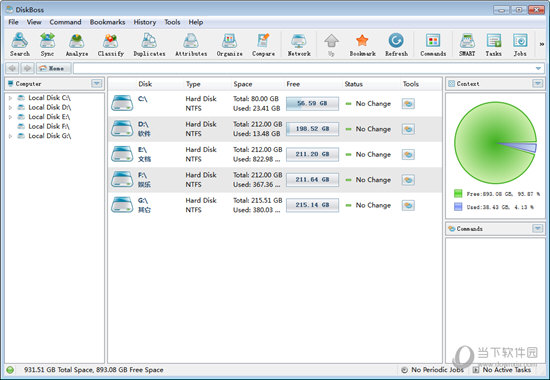Viewport: 550px width, 380px height.
Task: Launch the Sync tool
Action: pyautogui.click(x=47, y=45)
